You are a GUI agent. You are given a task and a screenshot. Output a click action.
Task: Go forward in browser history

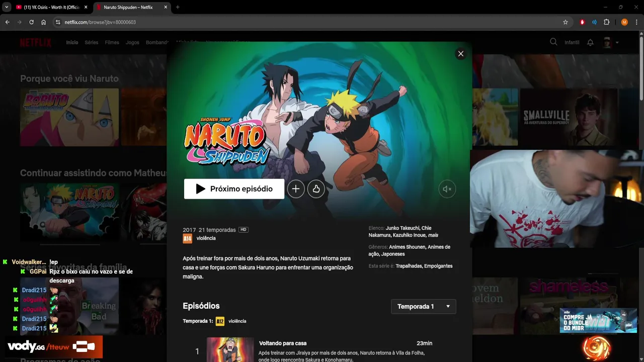pos(19,22)
